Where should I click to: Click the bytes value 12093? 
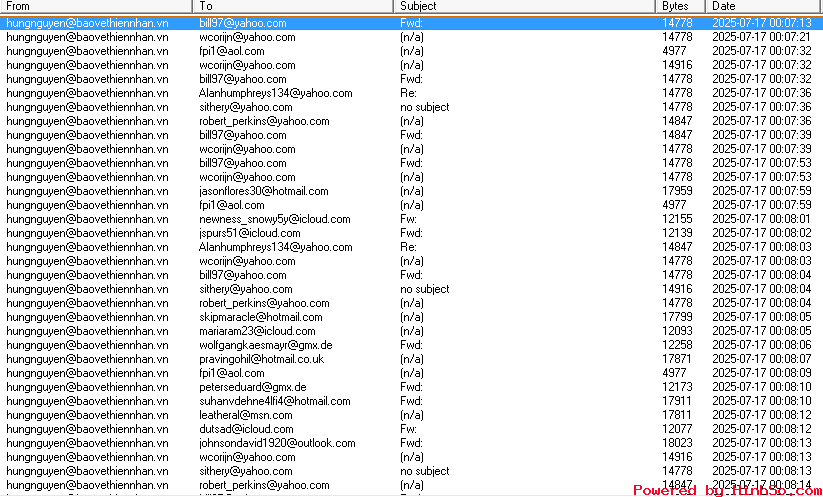(x=677, y=331)
